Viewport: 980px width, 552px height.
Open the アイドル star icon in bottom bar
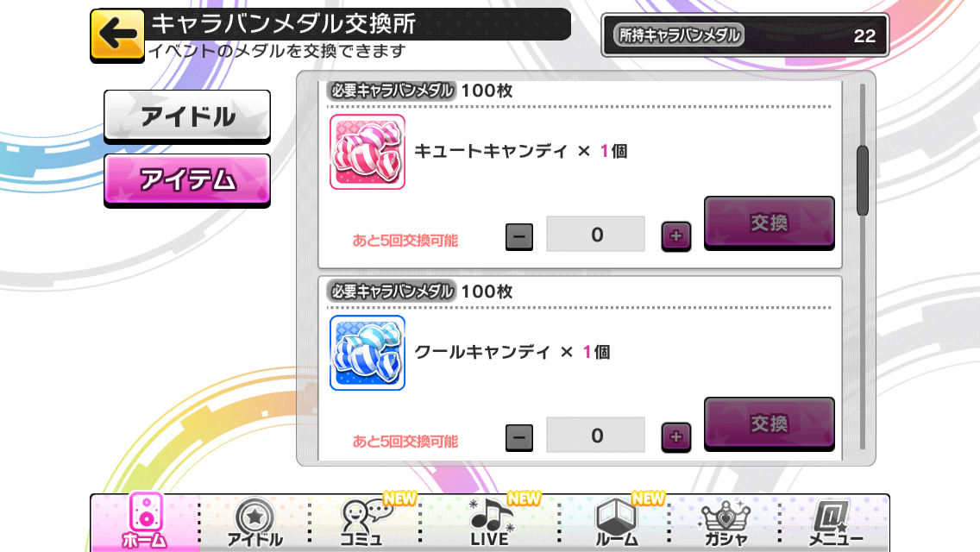click(254, 523)
